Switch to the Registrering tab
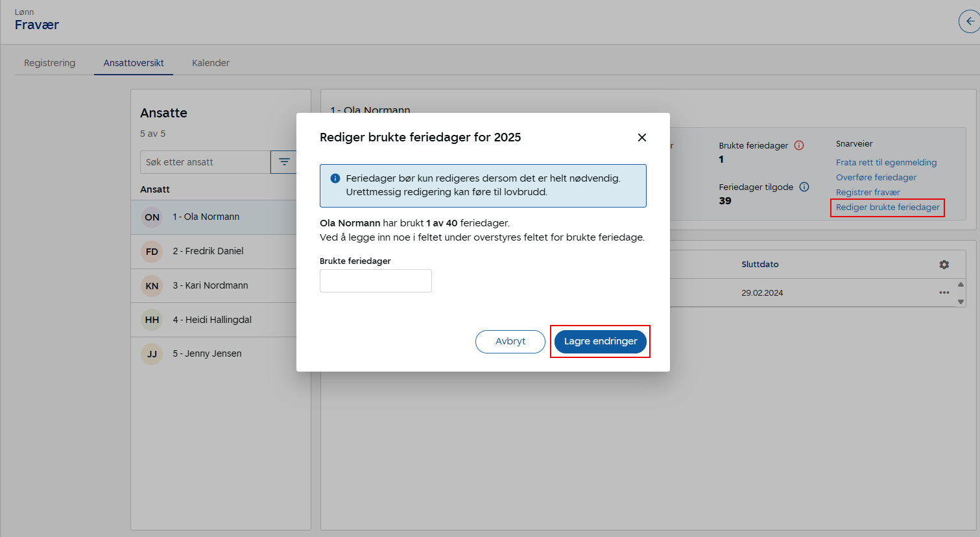This screenshot has width=980, height=537. (49, 63)
